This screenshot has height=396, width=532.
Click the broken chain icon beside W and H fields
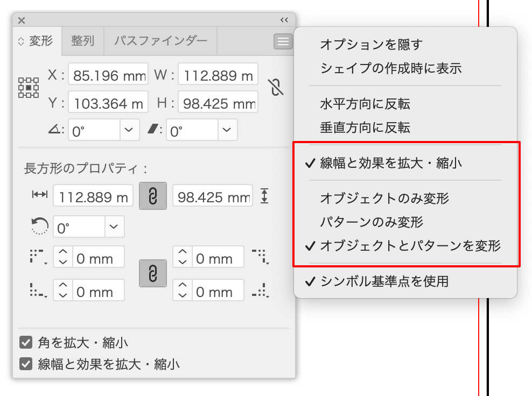[276, 88]
